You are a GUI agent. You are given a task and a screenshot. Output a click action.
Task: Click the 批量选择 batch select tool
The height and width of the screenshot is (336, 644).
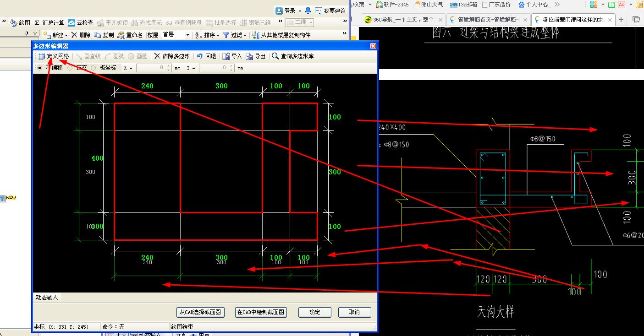click(221, 22)
